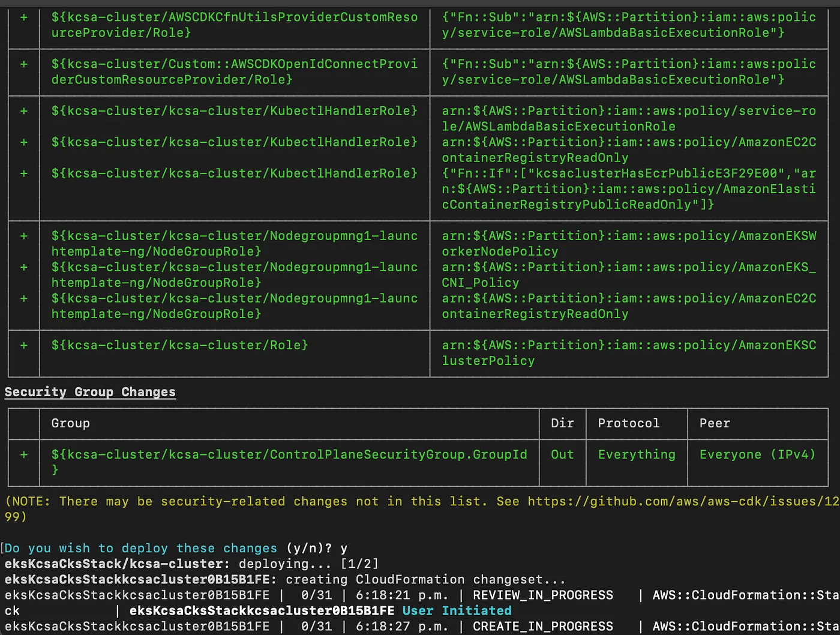The height and width of the screenshot is (635, 840).
Task: Click the Peer column header
Action: [x=715, y=423]
